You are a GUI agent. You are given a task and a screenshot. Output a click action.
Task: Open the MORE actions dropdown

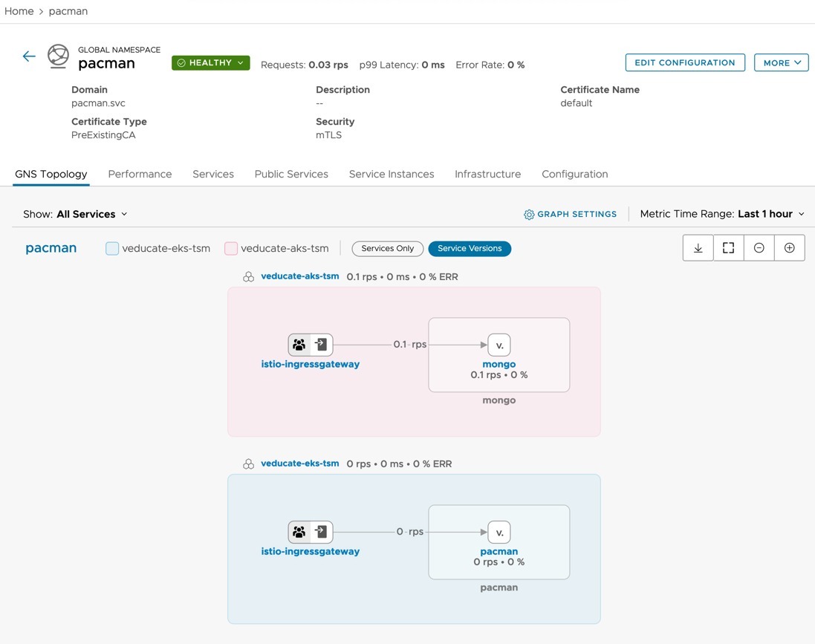coord(782,62)
